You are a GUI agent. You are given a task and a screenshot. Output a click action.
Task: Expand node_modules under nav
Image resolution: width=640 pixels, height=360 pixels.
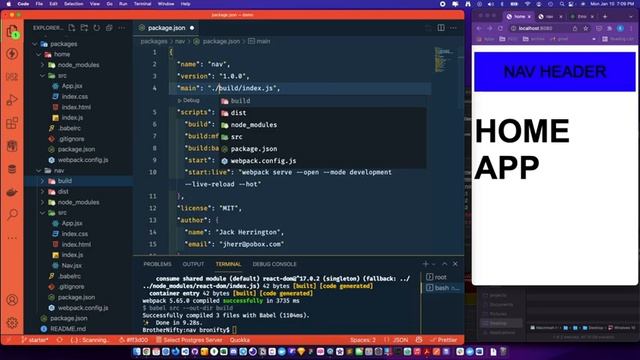42,202
